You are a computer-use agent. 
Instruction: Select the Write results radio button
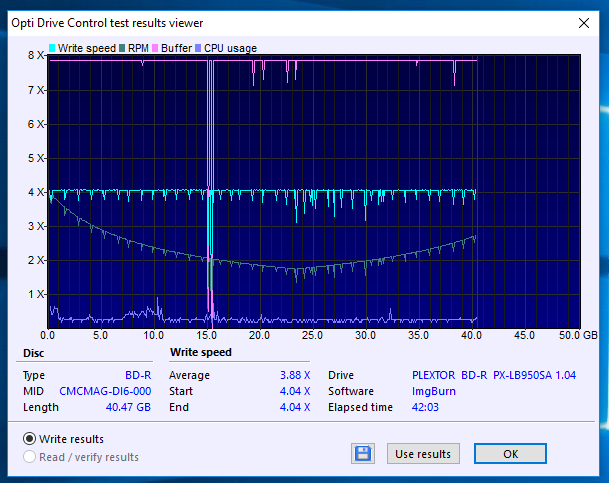click(29, 439)
